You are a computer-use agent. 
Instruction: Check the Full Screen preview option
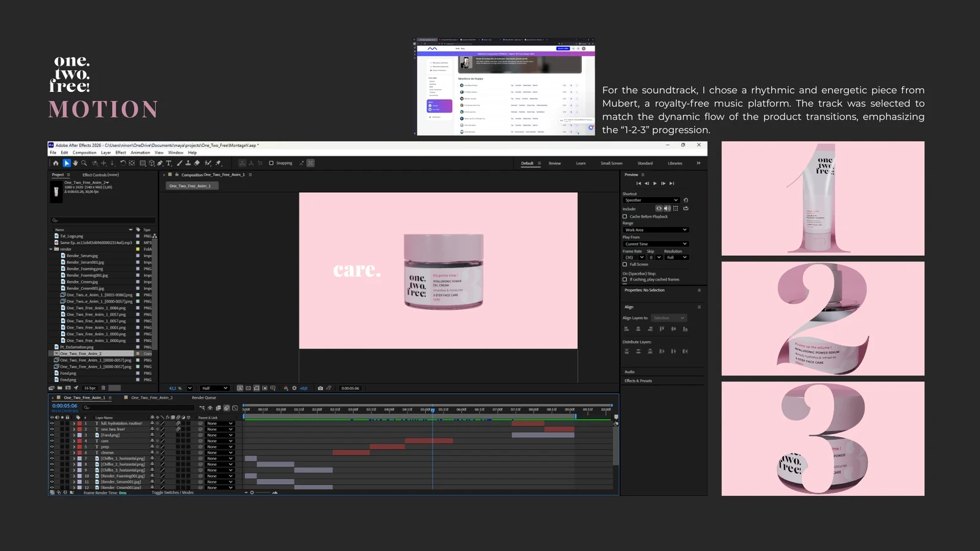click(x=625, y=264)
